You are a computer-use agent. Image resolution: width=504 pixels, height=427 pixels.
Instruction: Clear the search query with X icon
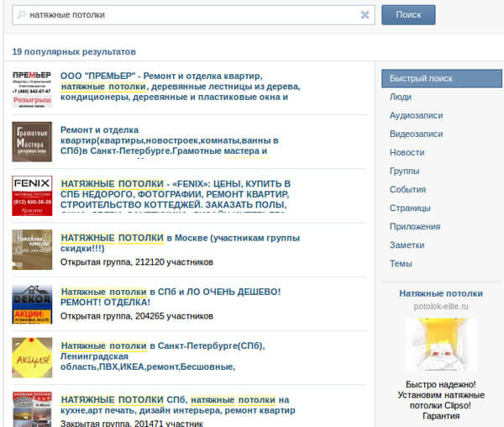click(x=365, y=15)
